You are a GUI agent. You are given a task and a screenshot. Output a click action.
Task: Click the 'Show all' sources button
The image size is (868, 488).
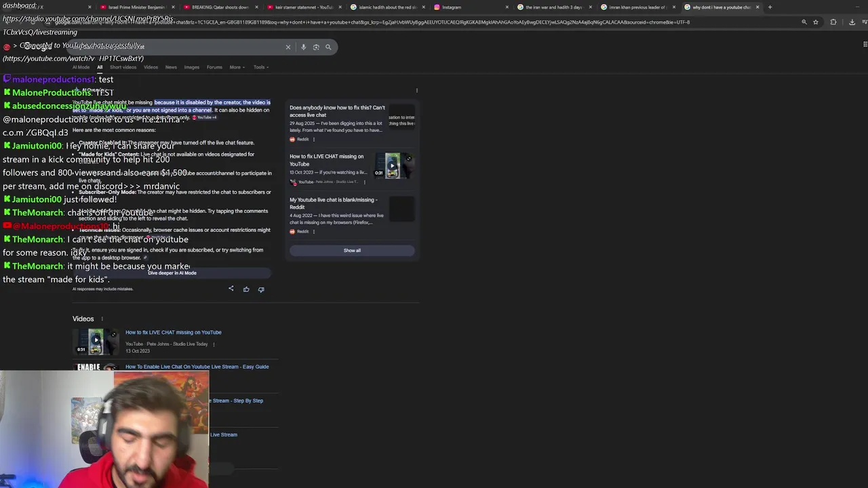(352, 251)
